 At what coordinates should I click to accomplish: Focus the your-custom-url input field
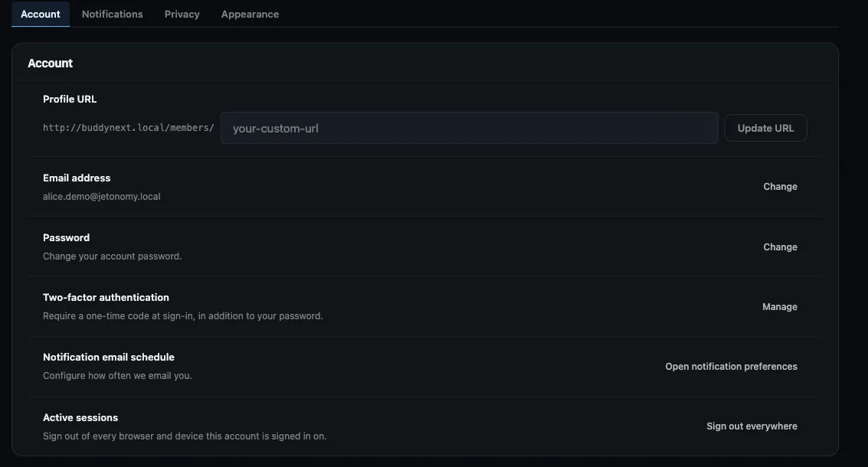click(x=470, y=128)
